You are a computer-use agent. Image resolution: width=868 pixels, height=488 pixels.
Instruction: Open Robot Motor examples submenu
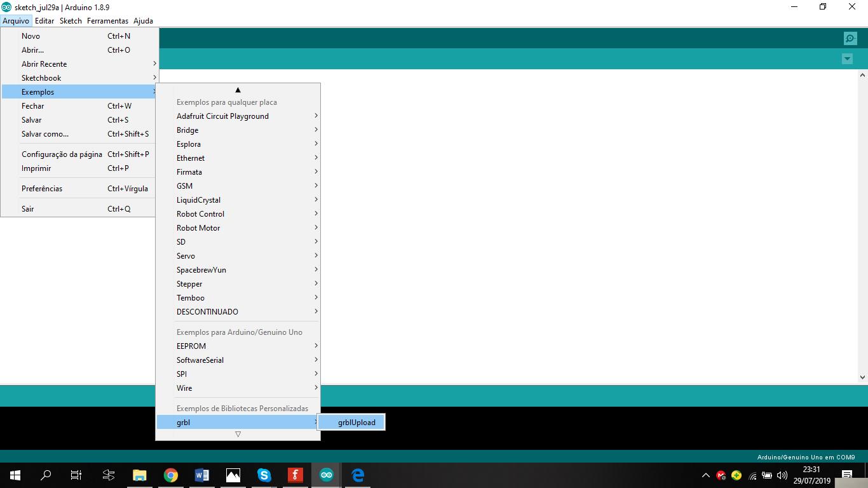coord(238,228)
